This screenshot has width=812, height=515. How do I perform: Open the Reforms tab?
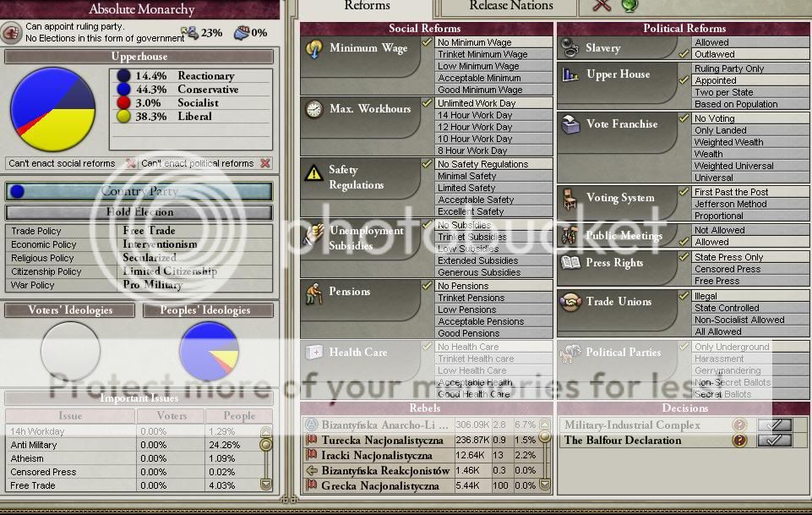coord(367,7)
